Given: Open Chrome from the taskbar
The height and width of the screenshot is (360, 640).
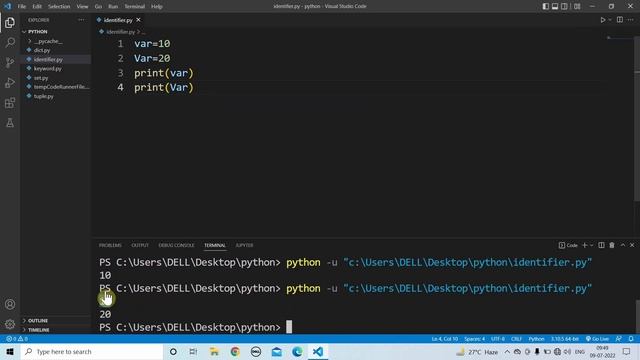Looking at the screenshot, I should tap(235, 351).
